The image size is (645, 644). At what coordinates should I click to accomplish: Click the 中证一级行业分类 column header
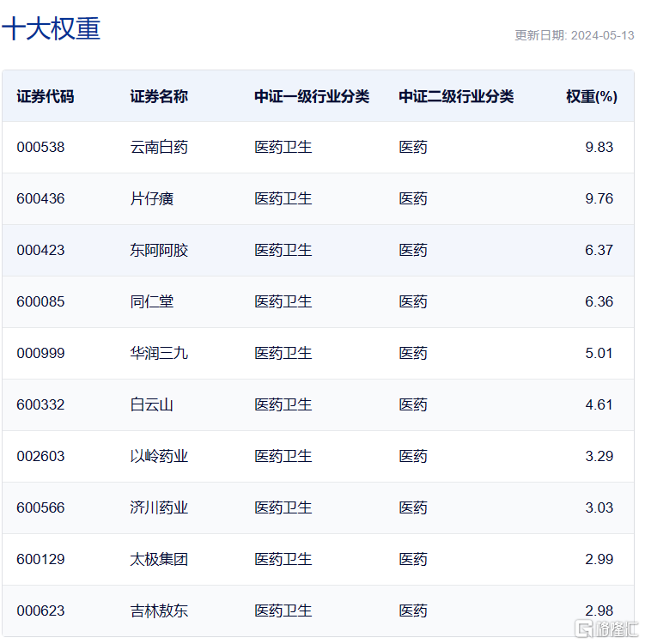click(x=312, y=97)
